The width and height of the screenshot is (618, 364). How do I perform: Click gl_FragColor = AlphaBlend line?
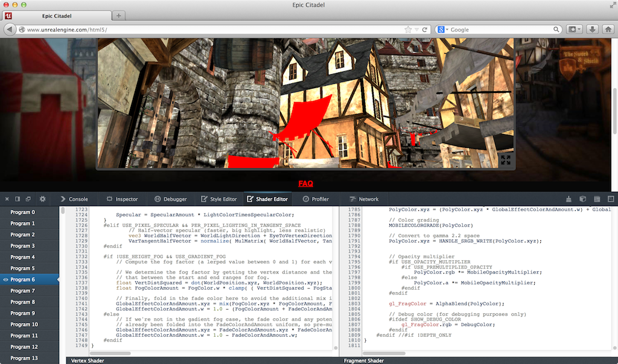pos(447,304)
